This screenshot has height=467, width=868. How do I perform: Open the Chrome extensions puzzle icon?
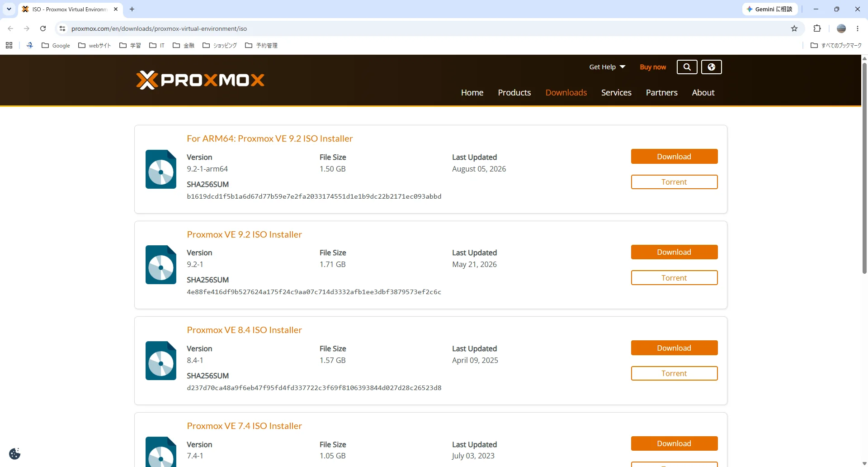point(817,29)
